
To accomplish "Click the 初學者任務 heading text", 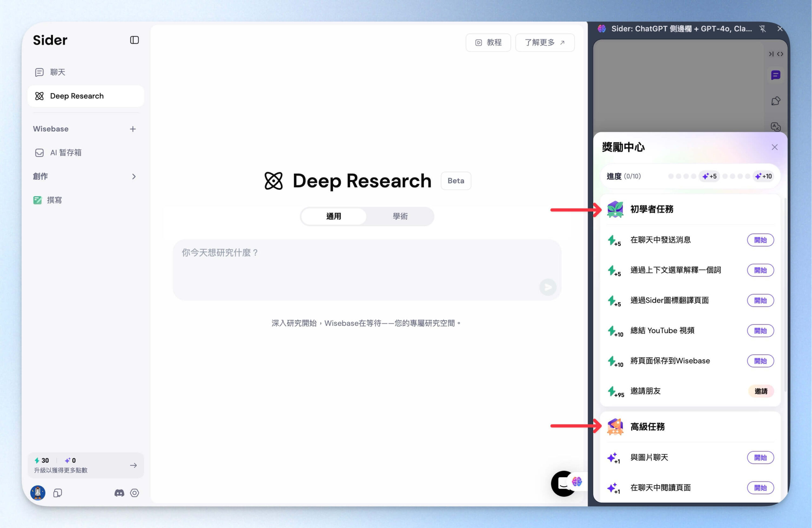I will [x=652, y=209].
